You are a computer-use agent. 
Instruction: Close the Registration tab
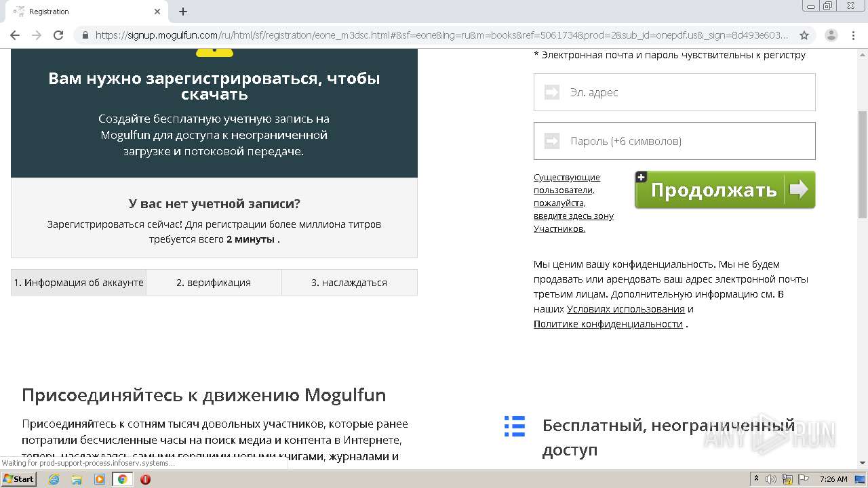coord(157,12)
